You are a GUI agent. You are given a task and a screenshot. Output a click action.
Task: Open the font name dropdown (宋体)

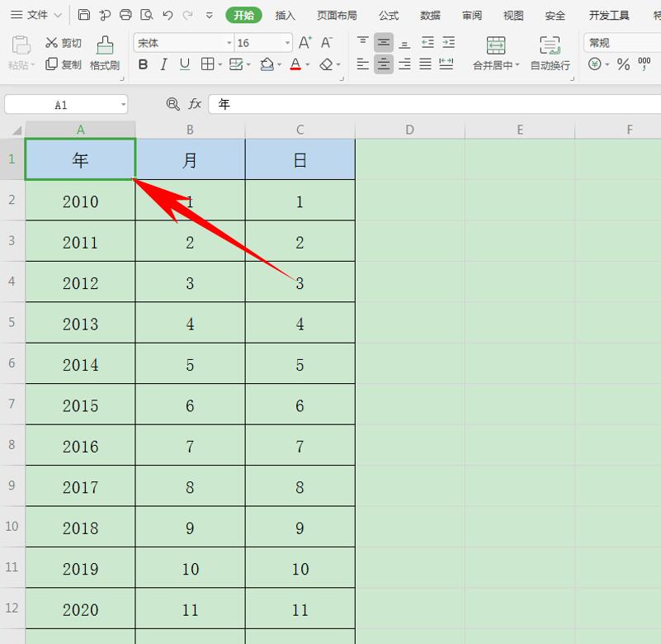click(x=229, y=43)
